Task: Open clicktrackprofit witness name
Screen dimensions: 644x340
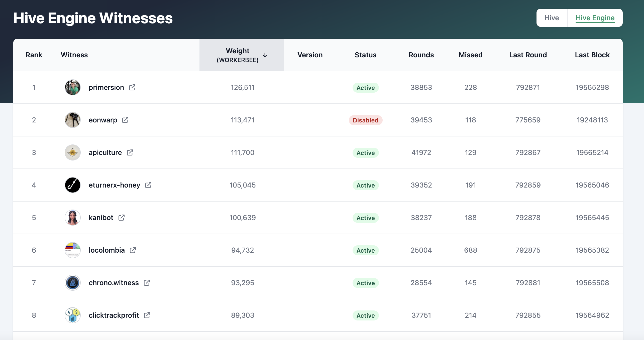Action: pyautogui.click(x=114, y=315)
